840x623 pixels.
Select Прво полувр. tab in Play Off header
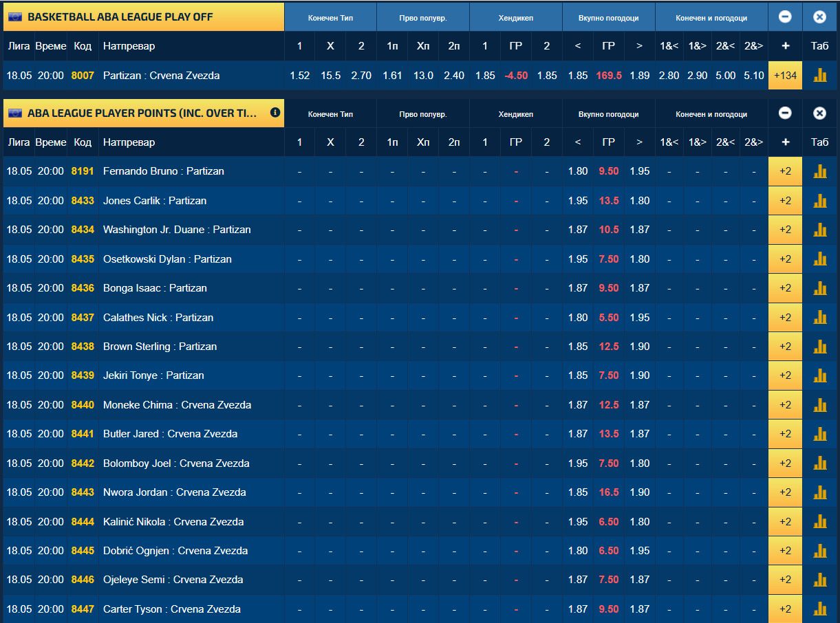423,17
